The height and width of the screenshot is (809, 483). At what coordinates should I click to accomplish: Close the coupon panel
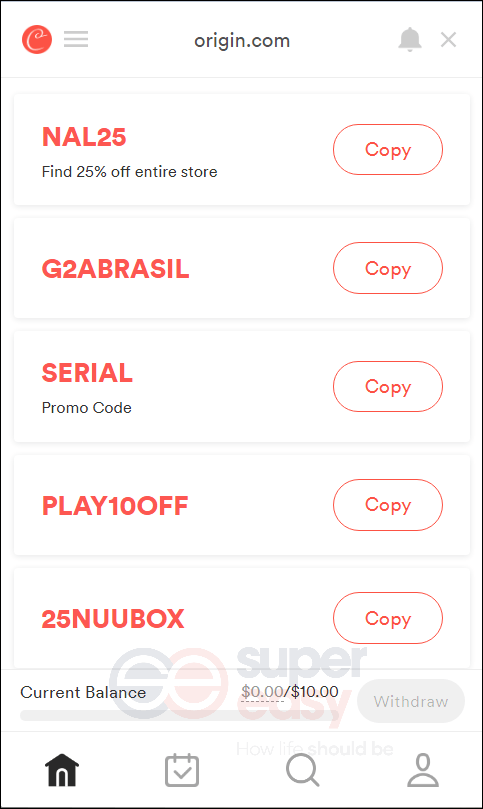click(448, 40)
